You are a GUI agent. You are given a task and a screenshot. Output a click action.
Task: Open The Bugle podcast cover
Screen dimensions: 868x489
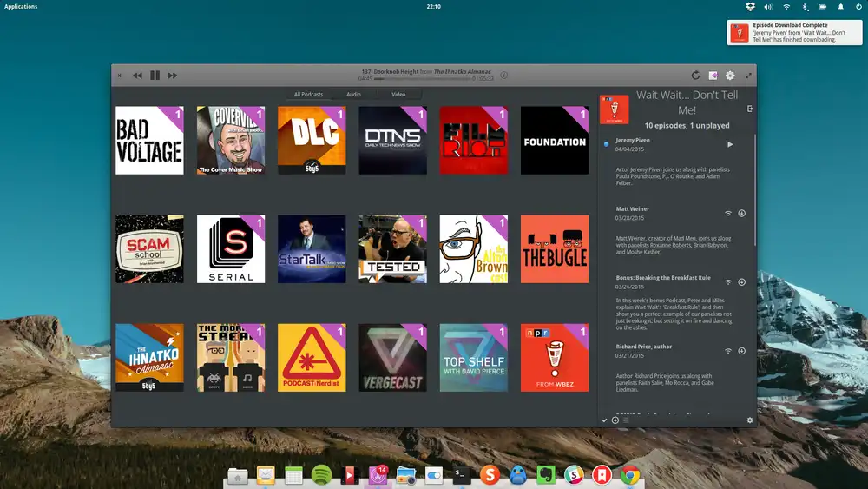click(555, 248)
